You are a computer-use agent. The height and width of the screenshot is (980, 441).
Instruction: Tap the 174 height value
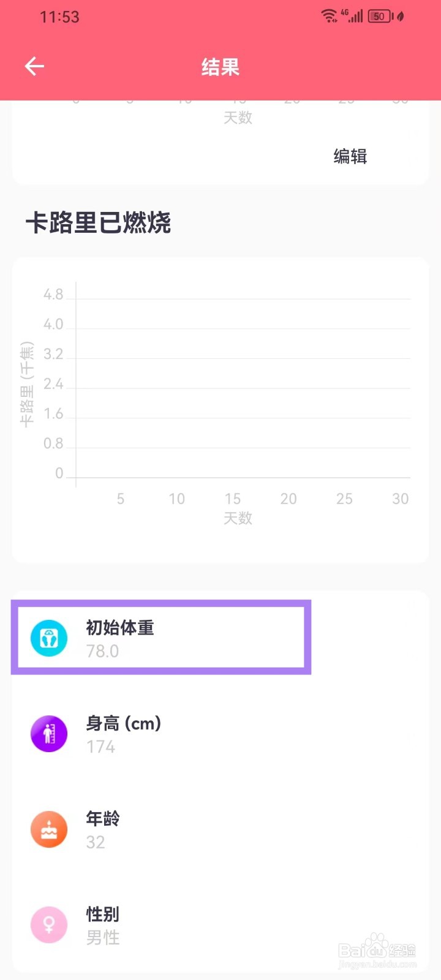click(101, 747)
